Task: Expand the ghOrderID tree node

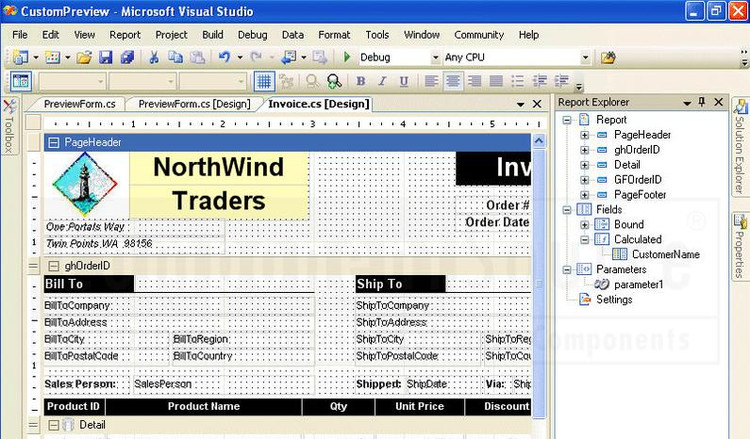Action: [585, 150]
